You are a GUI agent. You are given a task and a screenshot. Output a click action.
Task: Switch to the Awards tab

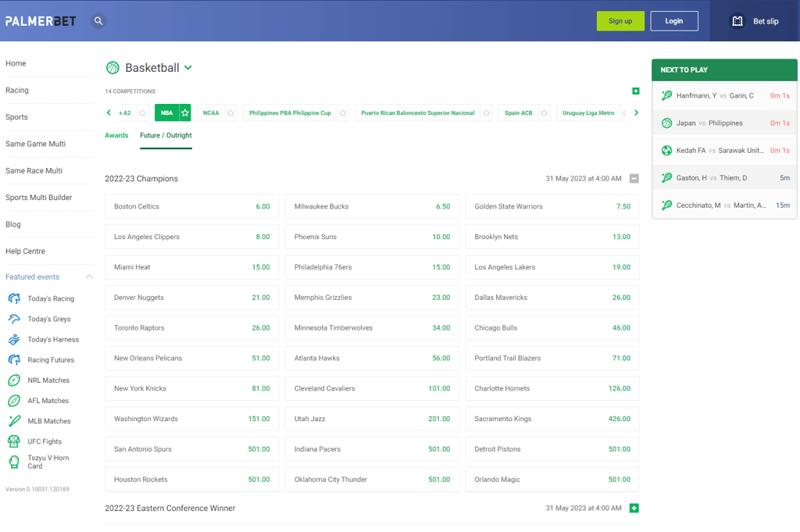[116, 135]
